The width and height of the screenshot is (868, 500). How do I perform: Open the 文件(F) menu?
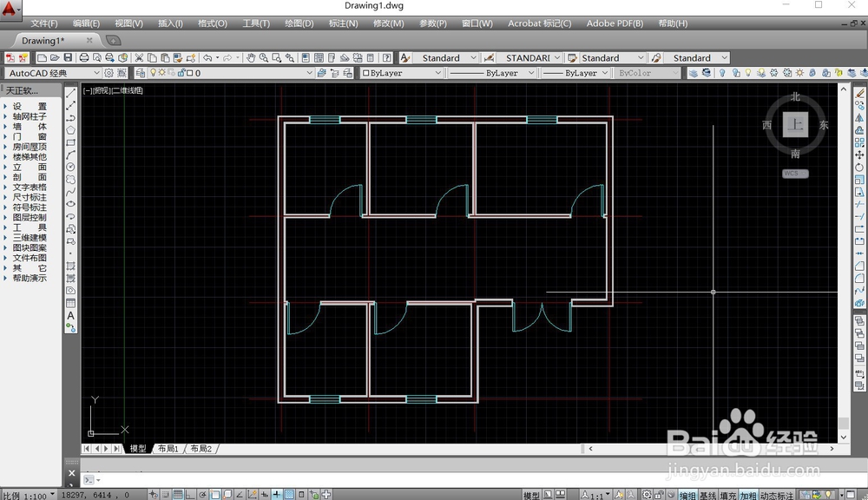(x=43, y=23)
